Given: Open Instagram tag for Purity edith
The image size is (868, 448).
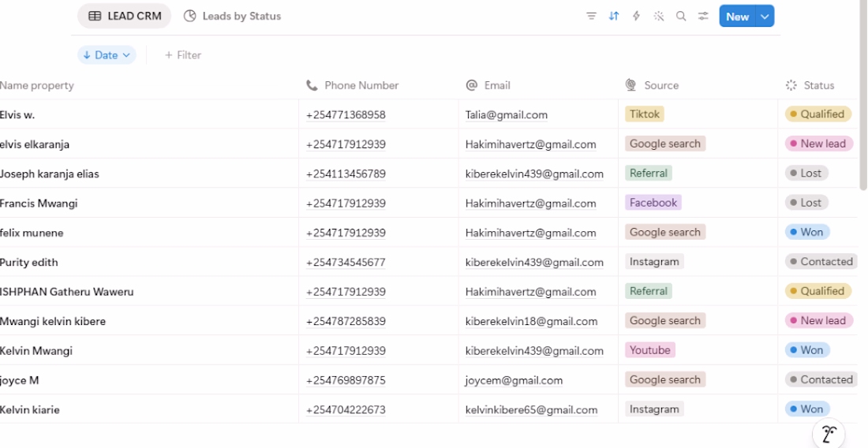Looking at the screenshot, I should point(654,262).
